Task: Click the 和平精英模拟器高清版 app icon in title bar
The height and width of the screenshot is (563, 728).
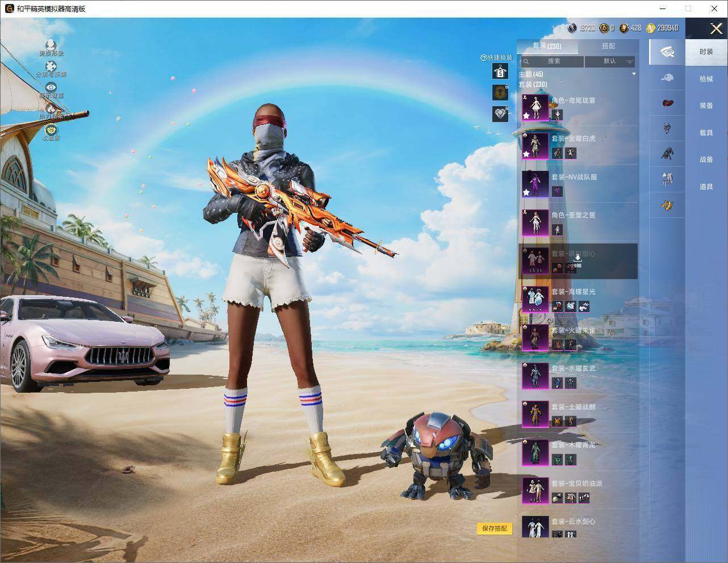Action: (x=9, y=9)
